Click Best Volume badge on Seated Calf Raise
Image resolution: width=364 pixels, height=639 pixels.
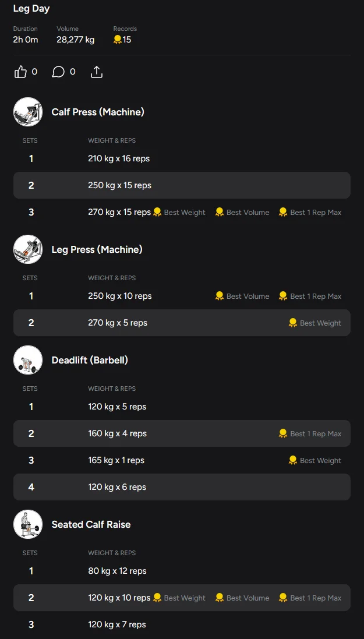click(x=242, y=598)
